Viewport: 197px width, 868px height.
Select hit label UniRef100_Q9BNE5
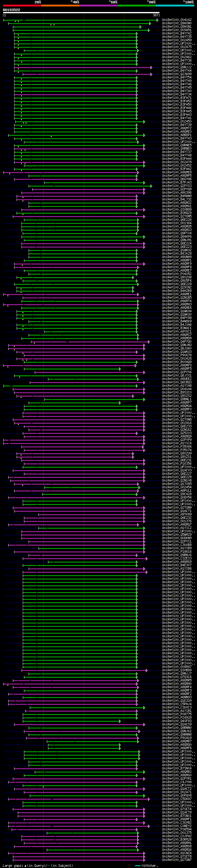click(177, 145)
